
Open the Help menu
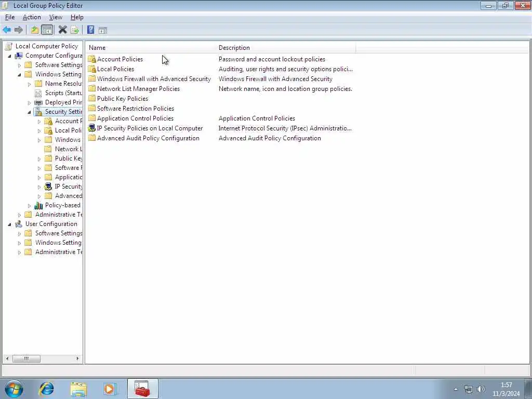click(x=77, y=17)
